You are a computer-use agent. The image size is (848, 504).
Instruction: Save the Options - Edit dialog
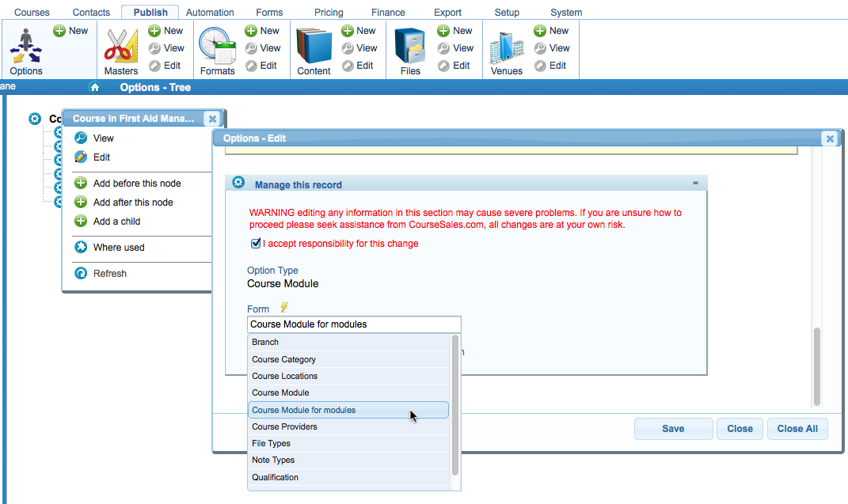point(673,428)
